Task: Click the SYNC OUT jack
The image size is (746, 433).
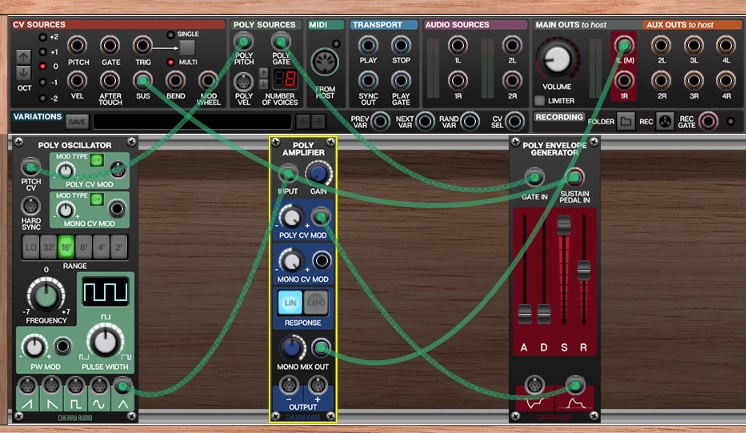Action: [x=368, y=80]
